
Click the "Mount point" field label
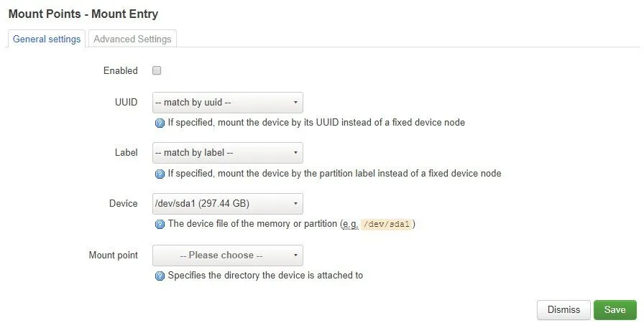pyautogui.click(x=114, y=256)
